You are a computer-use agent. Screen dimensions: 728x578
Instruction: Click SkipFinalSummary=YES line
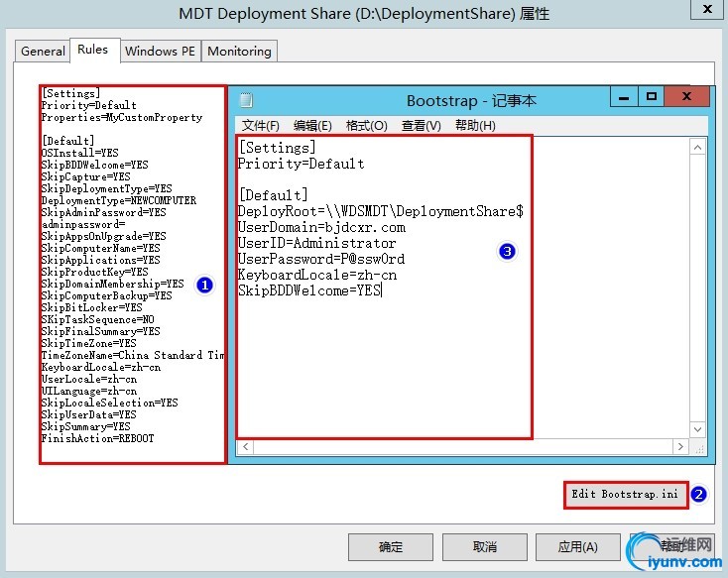point(101,331)
